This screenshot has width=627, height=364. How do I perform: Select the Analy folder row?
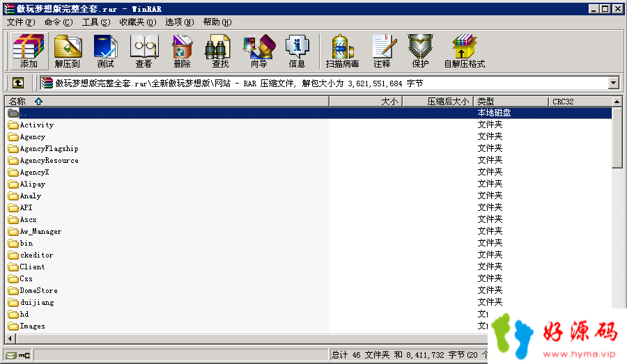coord(309,196)
